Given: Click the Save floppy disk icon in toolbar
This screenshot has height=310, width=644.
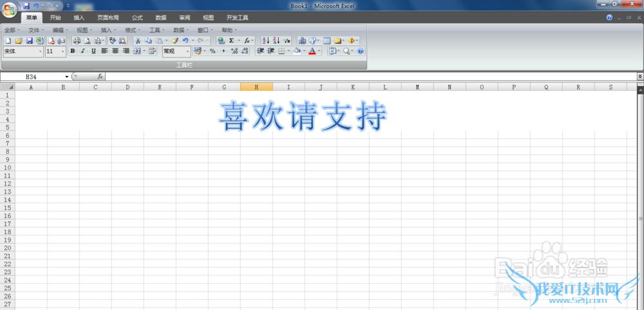Looking at the screenshot, I should pos(30,41).
